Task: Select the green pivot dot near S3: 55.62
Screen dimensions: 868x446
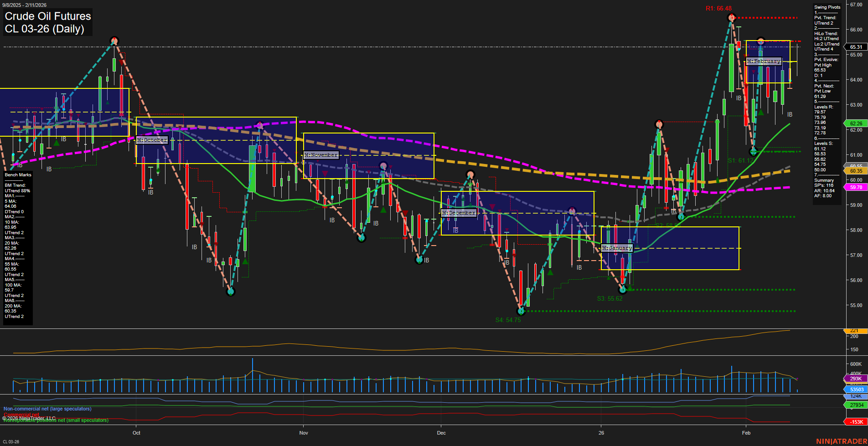Action: (623, 289)
